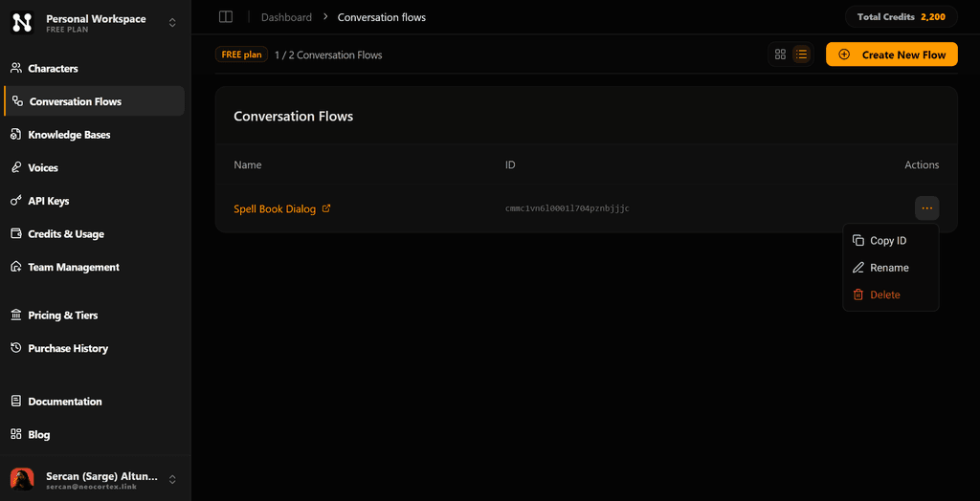This screenshot has height=501, width=980.
Task: Click the Create New Flow button
Action: coord(891,54)
